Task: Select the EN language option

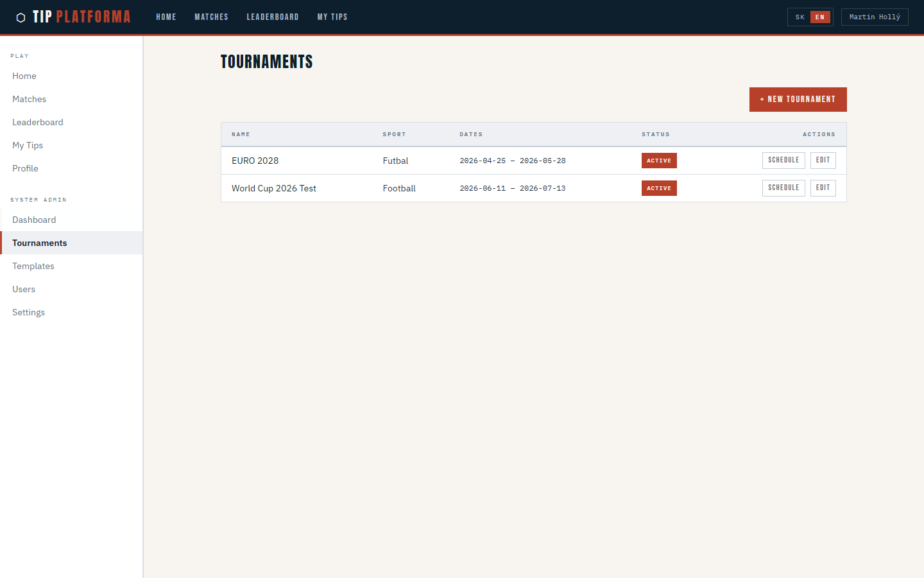Action: point(819,17)
